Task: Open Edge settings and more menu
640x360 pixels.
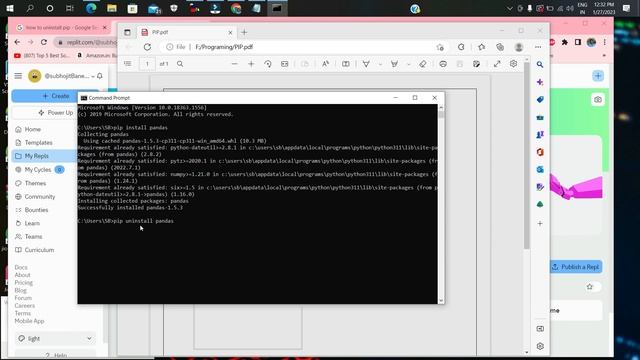Action: coord(538,47)
